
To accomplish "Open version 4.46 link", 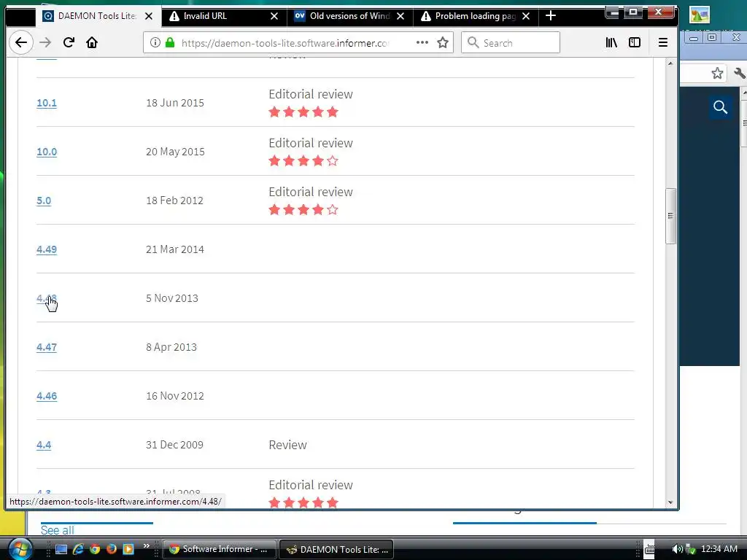I will (x=47, y=396).
